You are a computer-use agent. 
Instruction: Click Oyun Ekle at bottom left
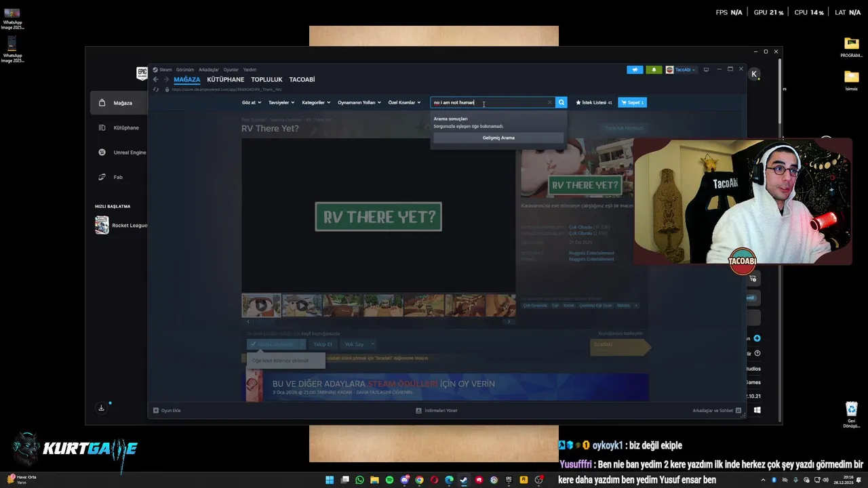[167, 410]
